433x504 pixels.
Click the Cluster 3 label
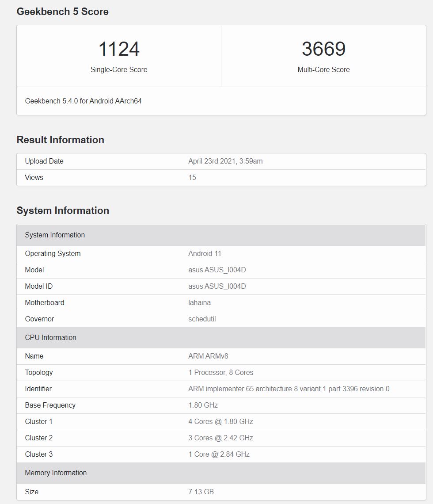click(39, 454)
